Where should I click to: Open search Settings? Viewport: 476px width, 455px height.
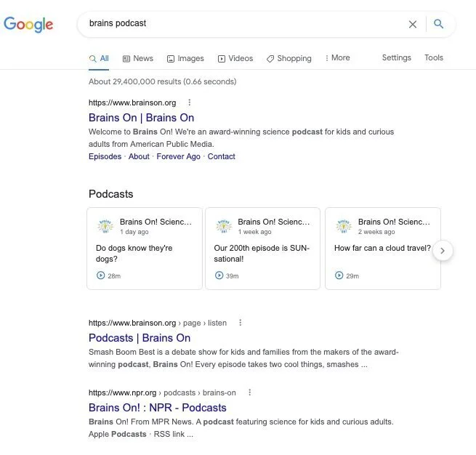pos(397,57)
